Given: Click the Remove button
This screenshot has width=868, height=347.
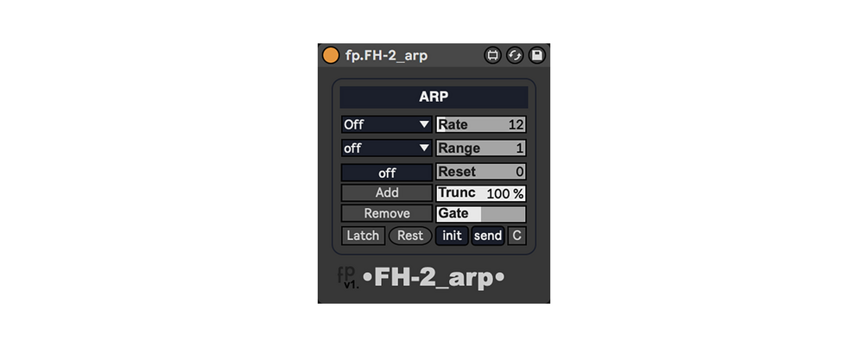Looking at the screenshot, I should (386, 213).
